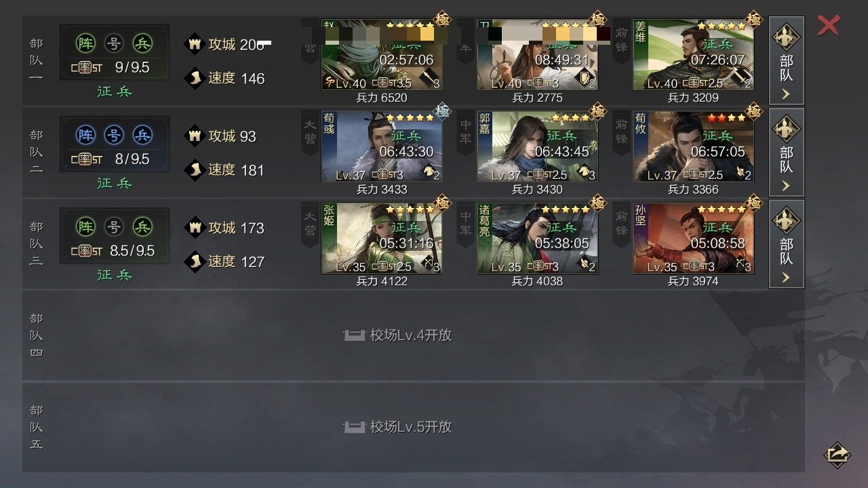Expand the 部队 arrow for squad two
868x488 pixels.
[x=786, y=152]
